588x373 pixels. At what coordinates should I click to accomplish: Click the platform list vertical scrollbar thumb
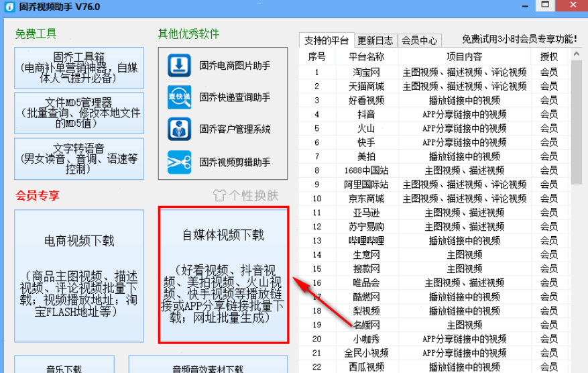coord(577,121)
